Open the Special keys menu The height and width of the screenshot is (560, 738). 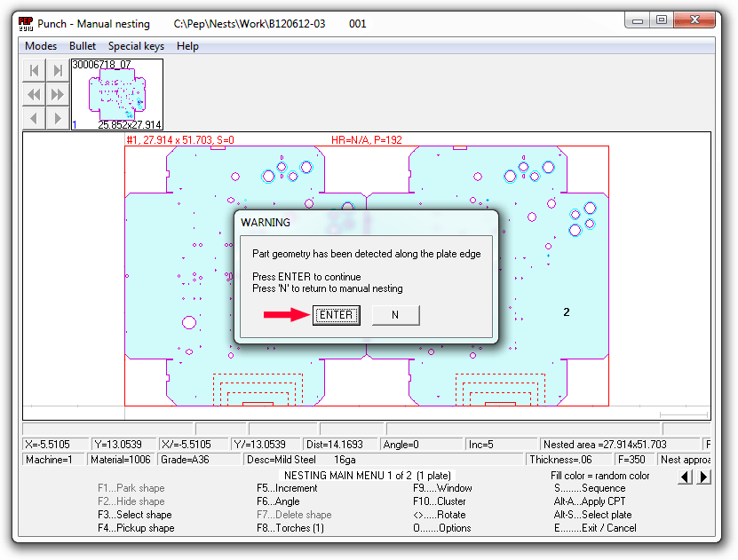[x=136, y=46]
